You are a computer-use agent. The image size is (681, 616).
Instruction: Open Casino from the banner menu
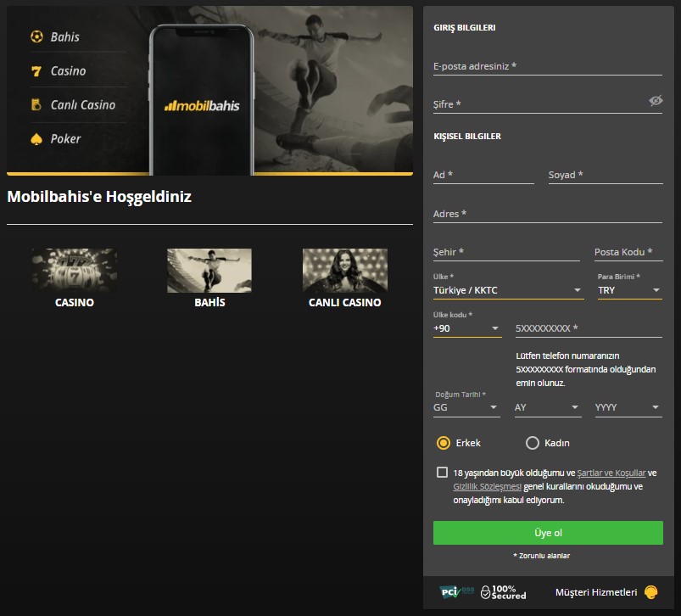coord(68,70)
